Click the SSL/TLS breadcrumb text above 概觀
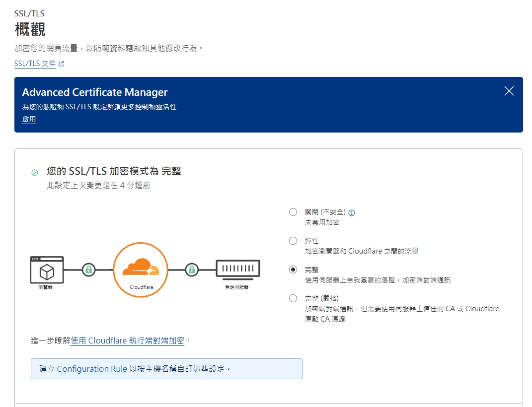532x407 pixels. pyautogui.click(x=29, y=13)
